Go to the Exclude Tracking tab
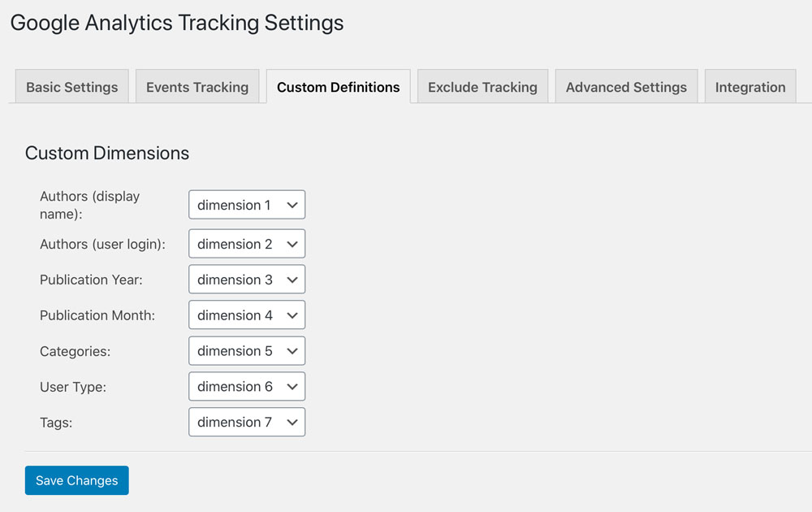Viewport: 812px width, 512px height. pos(482,86)
